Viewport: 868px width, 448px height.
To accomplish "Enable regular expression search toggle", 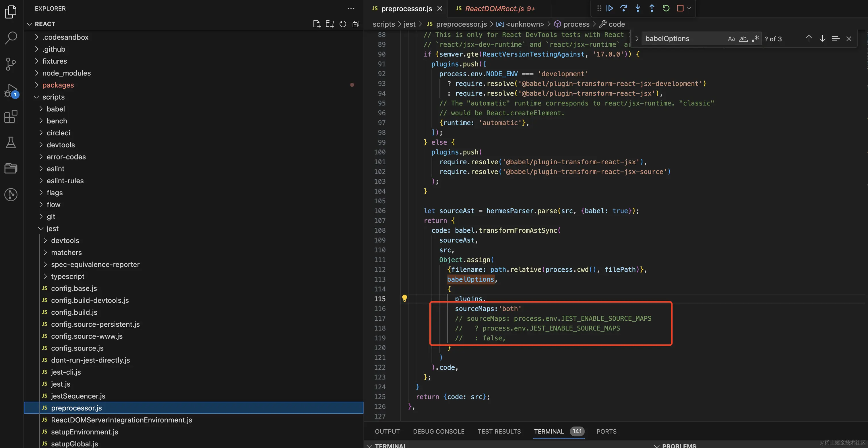I will pyautogui.click(x=755, y=39).
